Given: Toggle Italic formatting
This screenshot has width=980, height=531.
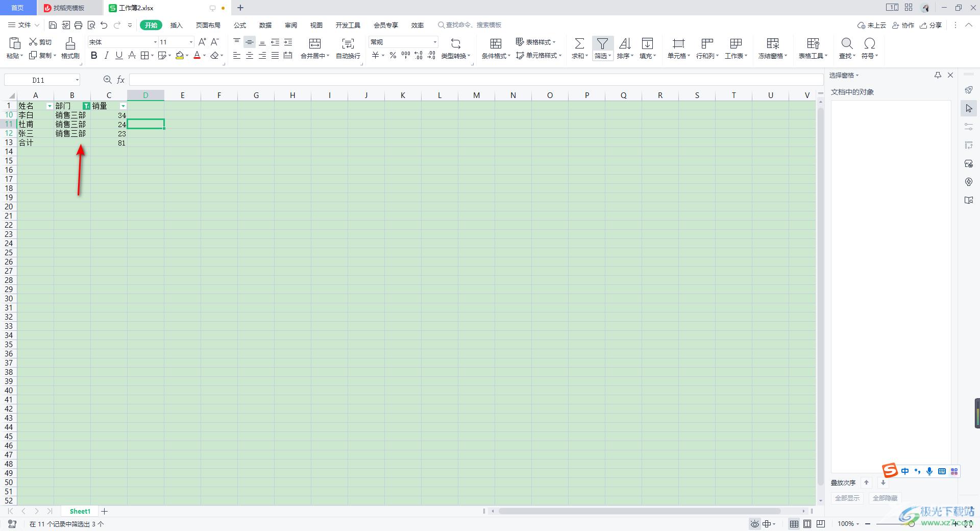Looking at the screenshot, I should click(x=106, y=56).
